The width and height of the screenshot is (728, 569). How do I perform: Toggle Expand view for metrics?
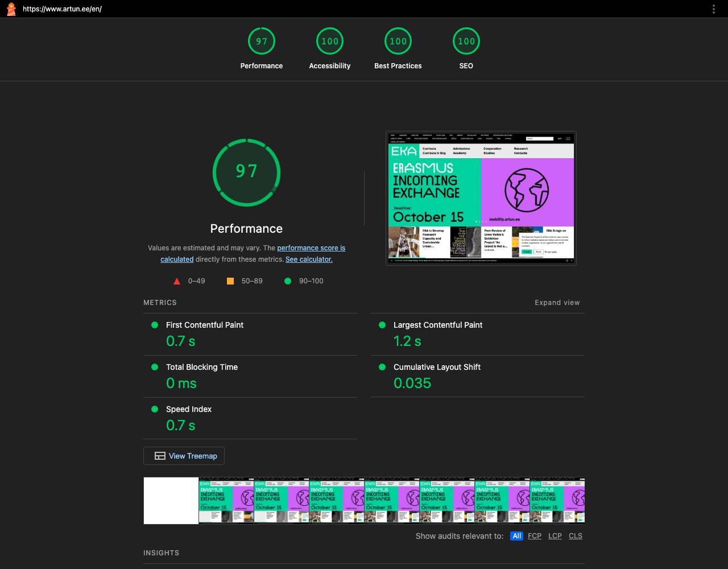(557, 303)
